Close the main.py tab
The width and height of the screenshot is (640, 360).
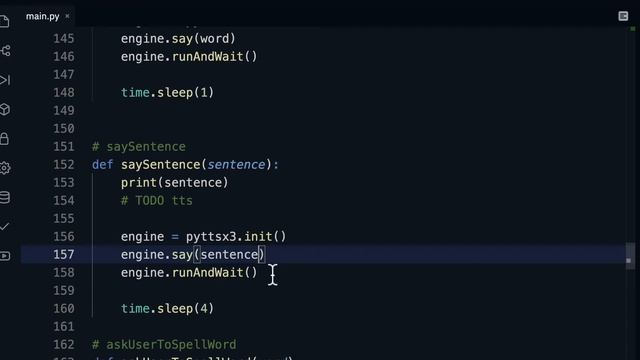67,16
